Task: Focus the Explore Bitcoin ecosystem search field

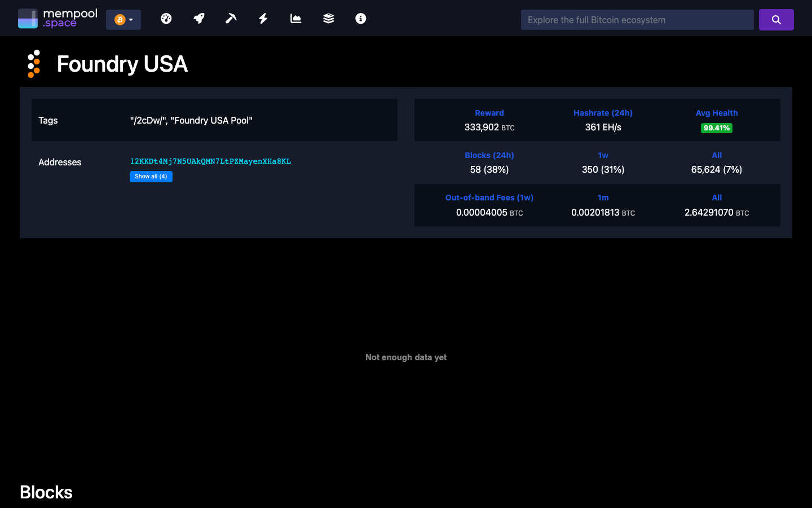Action: 637,20
